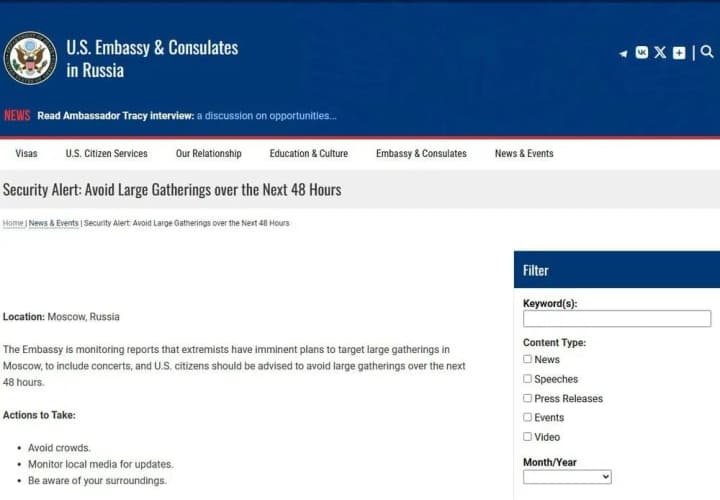
Task: Open the Embassy & Consulates menu
Action: point(421,154)
